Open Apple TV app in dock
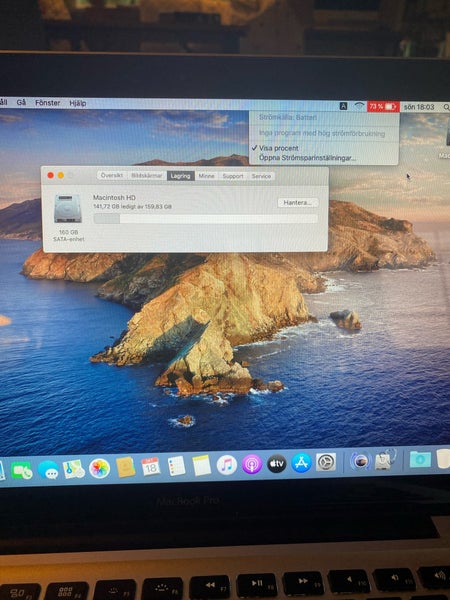The height and width of the screenshot is (600, 450). 277,464
